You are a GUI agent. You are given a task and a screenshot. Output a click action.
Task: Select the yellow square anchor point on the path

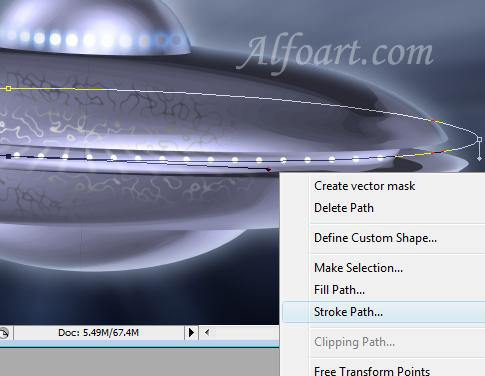[x=9, y=88]
